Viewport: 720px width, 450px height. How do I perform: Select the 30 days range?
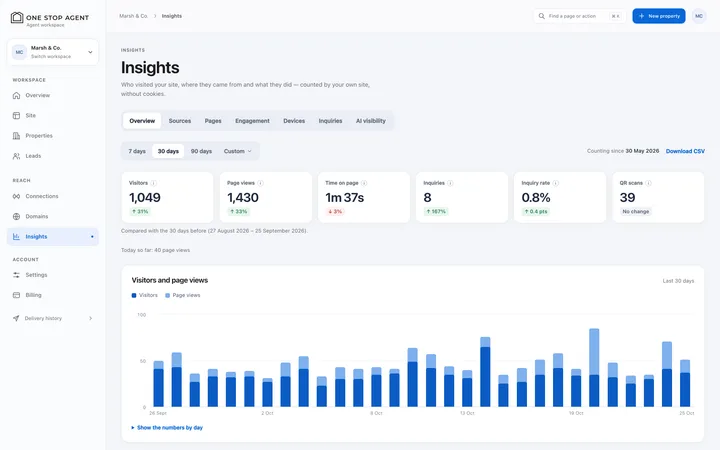point(168,151)
